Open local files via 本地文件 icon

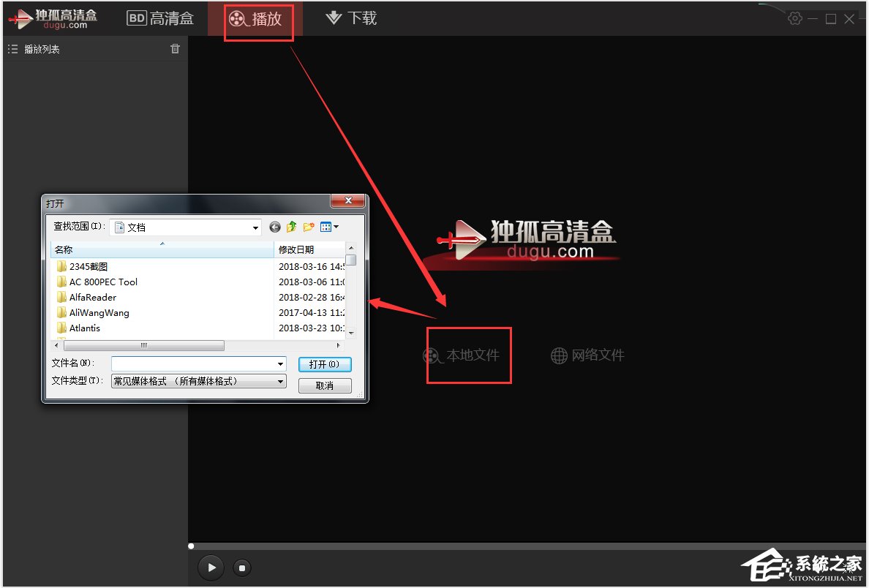tap(467, 355)
